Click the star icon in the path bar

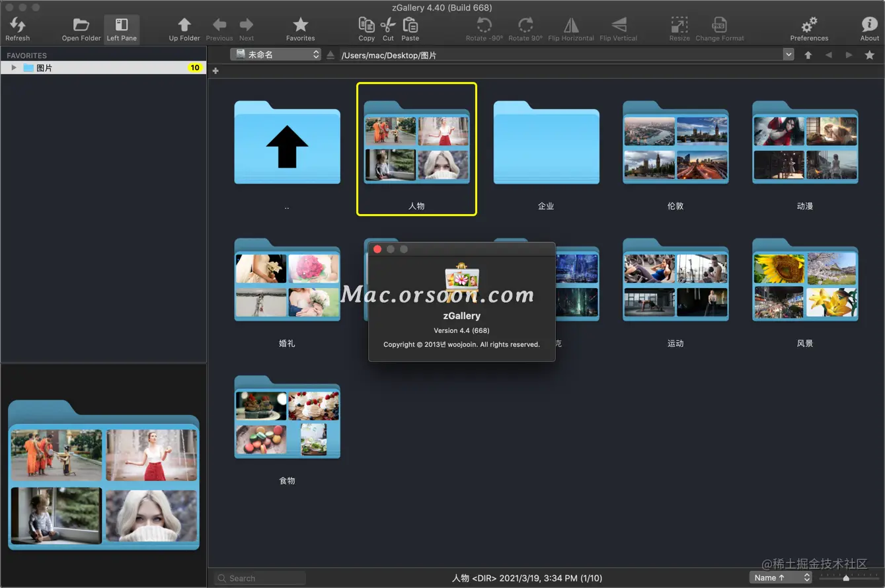click(870, 55)
